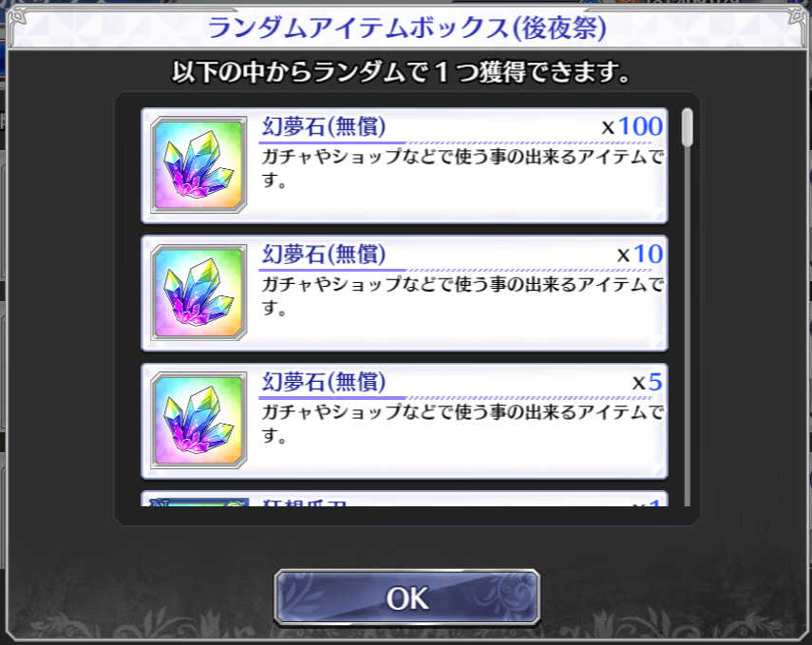Click the crystal icon of the x100 幻夢石 reward
The height and width of the screenshot is (645, 812).
[198, 164]
